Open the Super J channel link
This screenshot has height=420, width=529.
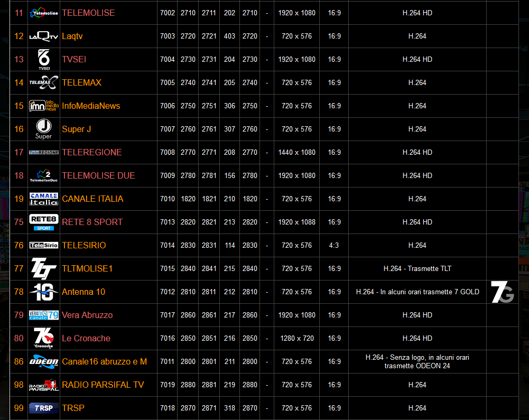pos(76,129)
